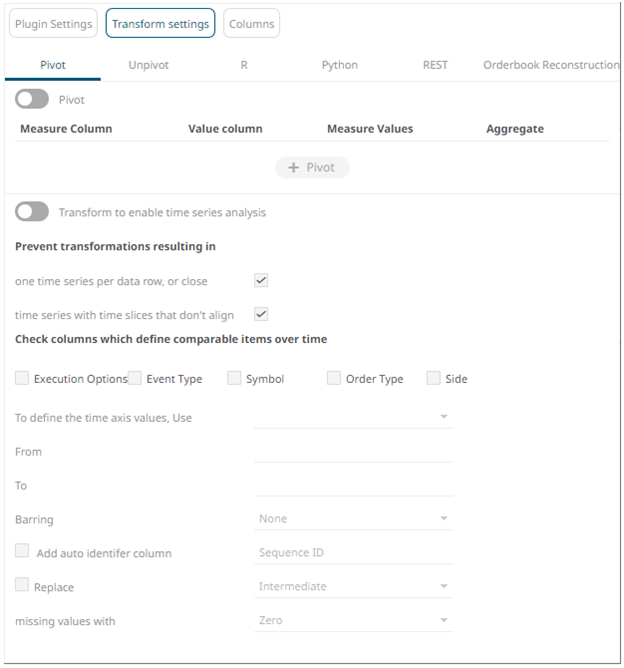This screenshot has width=624, height=668.
Task: Enable the Pivot toggle switch
Action: click(x=32, y=100)
